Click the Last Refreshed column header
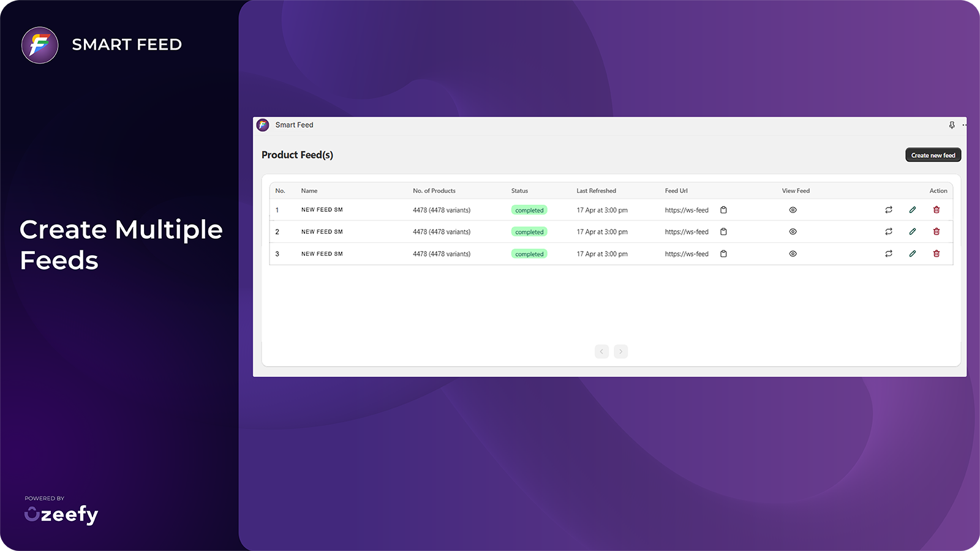The width and height of the screenshot is (980, 551). pos(596,191)
